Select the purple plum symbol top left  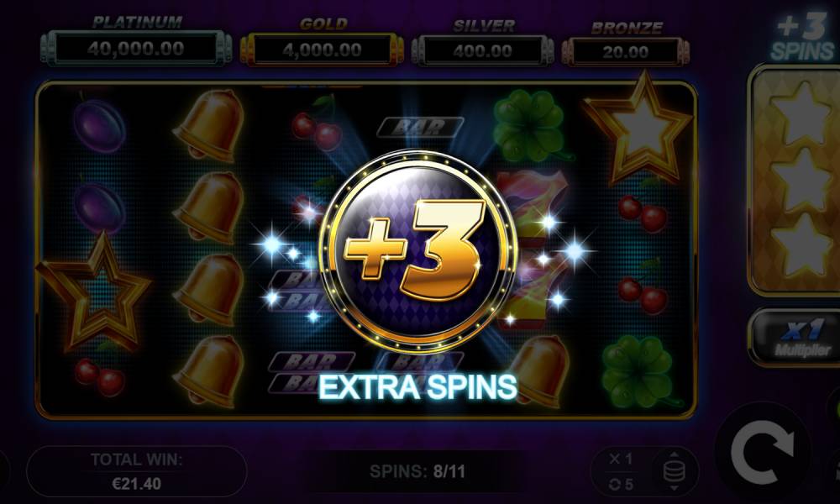click(x=99, y=125)
